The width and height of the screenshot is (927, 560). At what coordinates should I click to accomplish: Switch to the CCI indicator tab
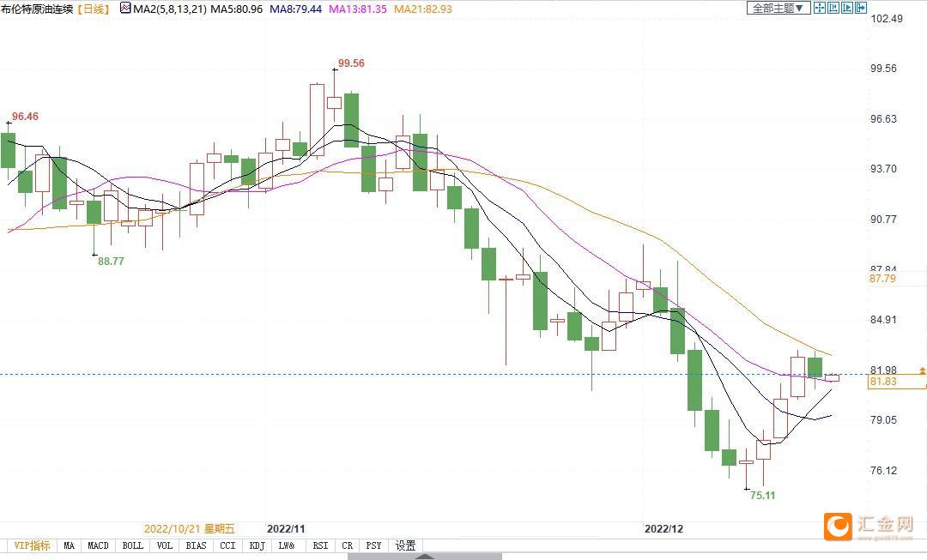[x=227, y=545]
